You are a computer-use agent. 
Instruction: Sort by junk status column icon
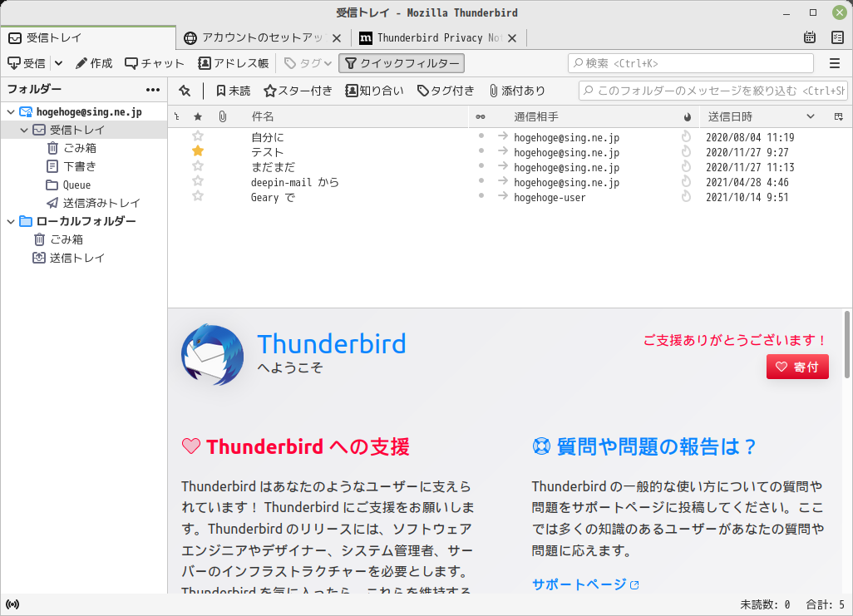[x=687, y=116]
